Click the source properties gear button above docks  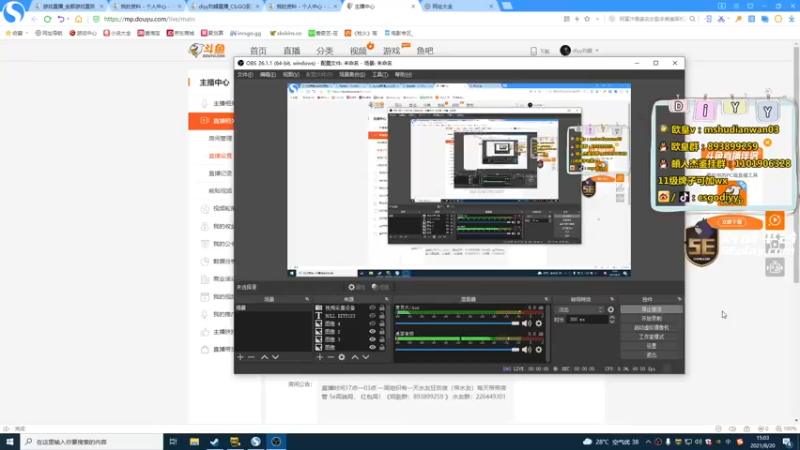coord(357,287)
